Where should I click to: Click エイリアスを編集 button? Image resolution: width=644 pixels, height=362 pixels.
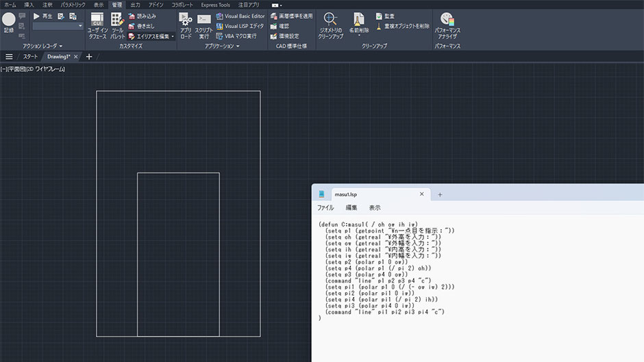click(149, 36)
